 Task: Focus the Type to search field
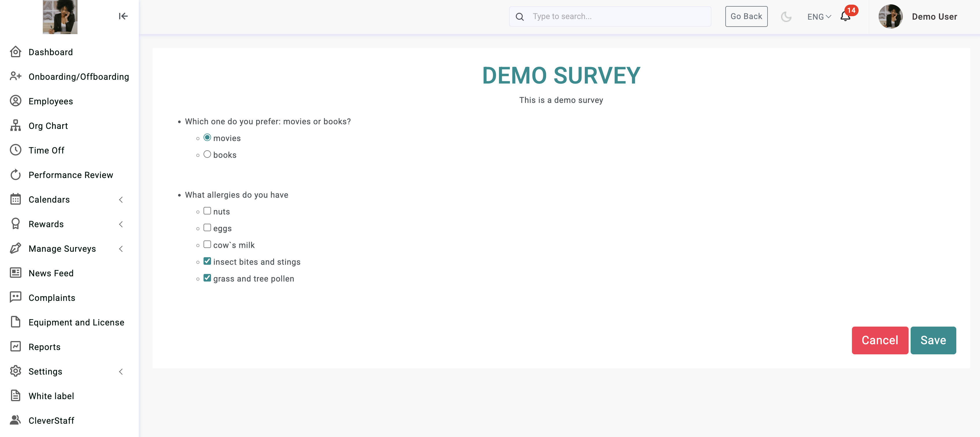610,16
